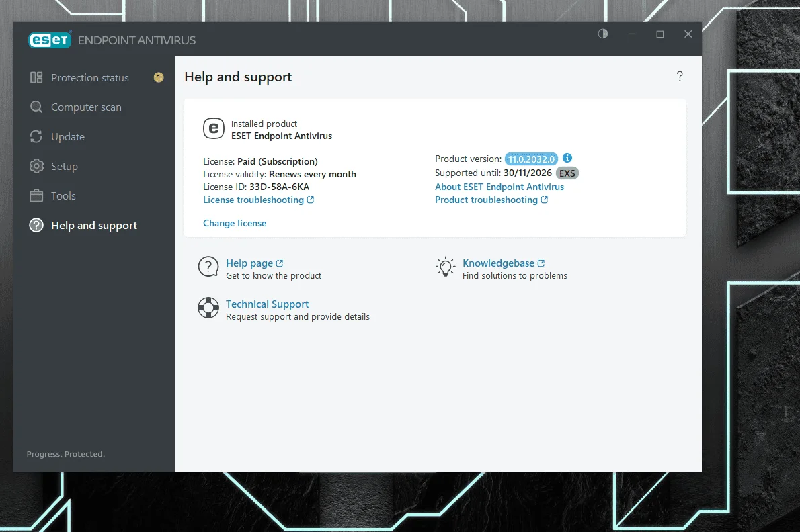Click the lightbulb Knowledgebase icon
Screen dimensions: 800x532
(446, 267)
